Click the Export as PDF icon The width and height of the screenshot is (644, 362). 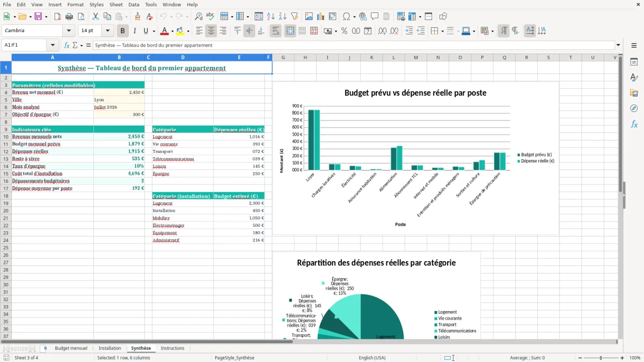57,17
